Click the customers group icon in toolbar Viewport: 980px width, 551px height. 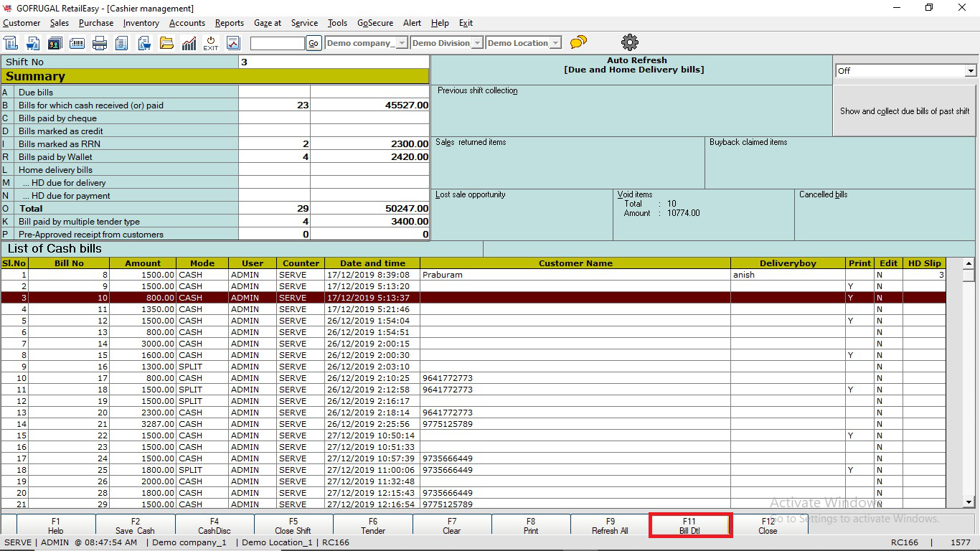click(x=55, y=43)
